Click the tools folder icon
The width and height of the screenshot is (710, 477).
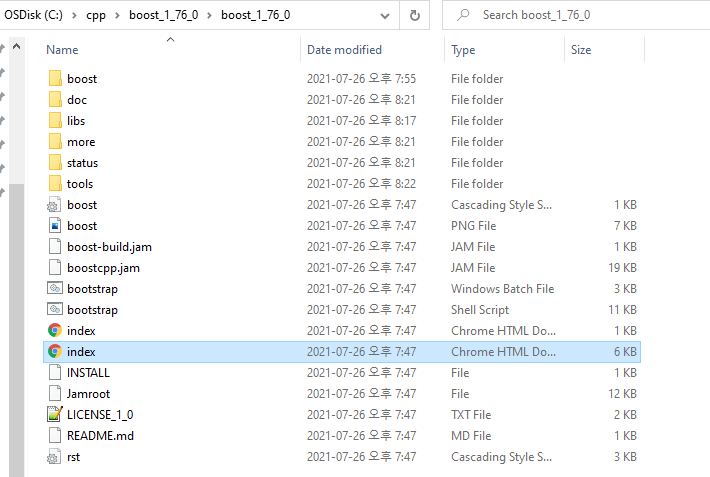point(55,183)
